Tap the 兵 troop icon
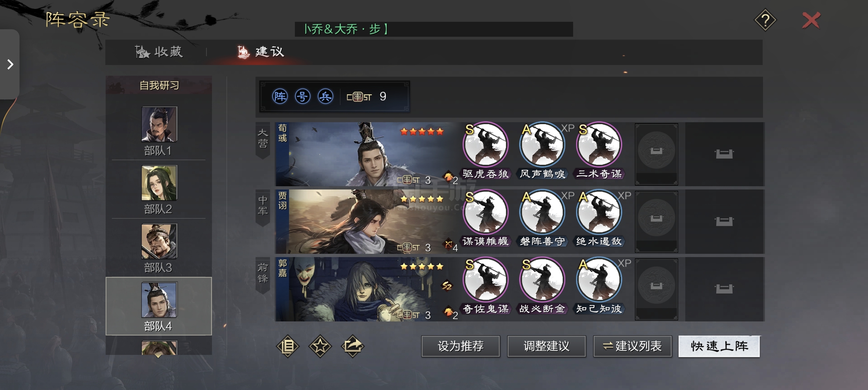 pyautogui.click(x=325, y=97)
